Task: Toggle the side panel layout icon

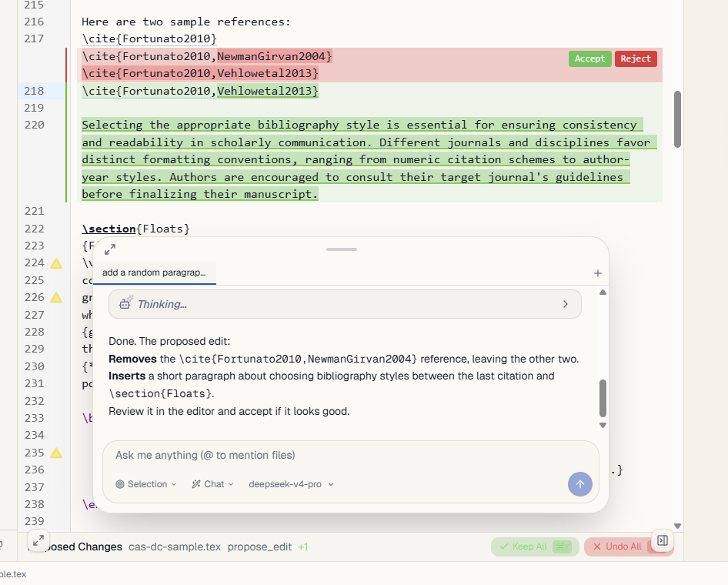Action: click(663, 540)
